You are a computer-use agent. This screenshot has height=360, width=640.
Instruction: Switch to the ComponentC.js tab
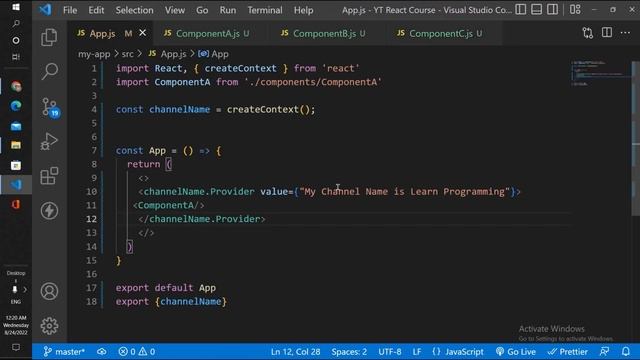(442, 33)
